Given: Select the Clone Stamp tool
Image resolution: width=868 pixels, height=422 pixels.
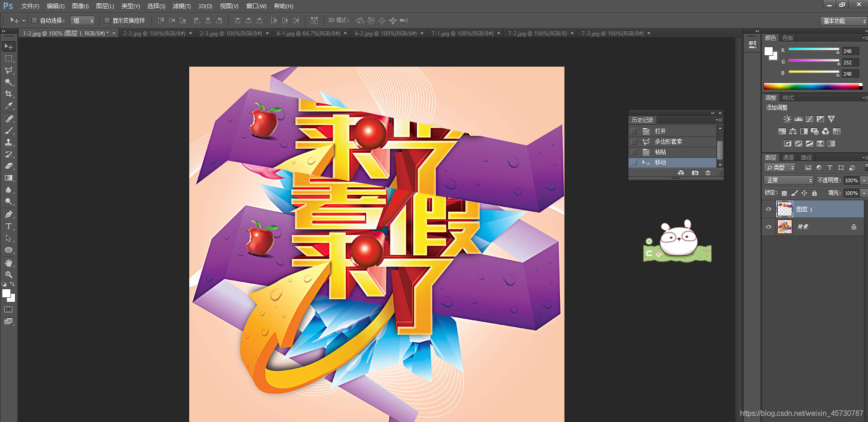Looking at the screenshot, I should pos(9,142).
